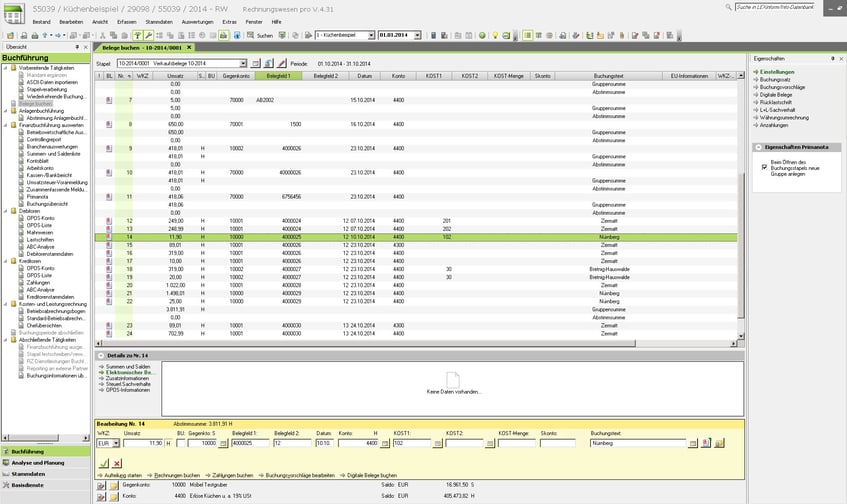The height and width of the screenshot is (504, 847).
Task: Click the magnifier icon beside the Datenbank search
Action: (728, 7)
